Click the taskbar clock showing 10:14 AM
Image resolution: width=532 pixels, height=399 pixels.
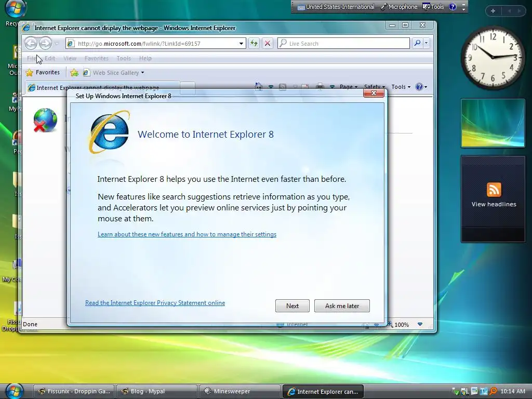point(512,391)
